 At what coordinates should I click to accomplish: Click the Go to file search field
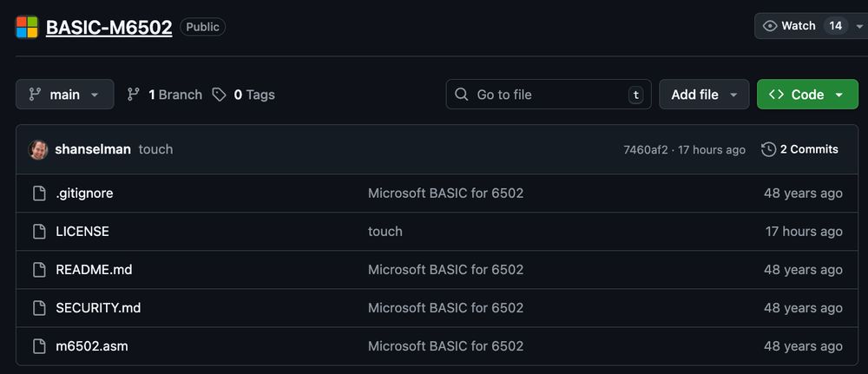click(x=549, y=95)
